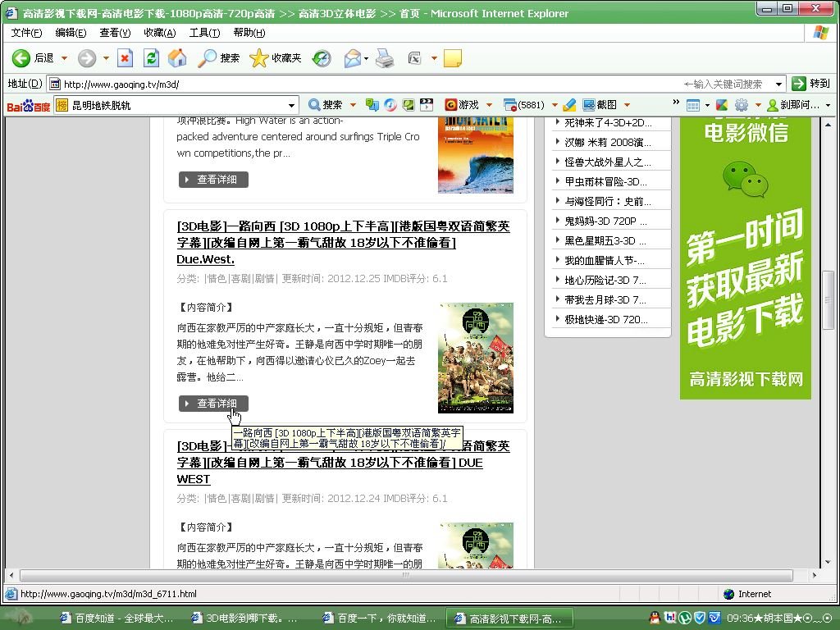Expand the 后退 back button dropdown arrow
Image resolution: width=840 pixels, height=630 pixels.
[63, 58]
